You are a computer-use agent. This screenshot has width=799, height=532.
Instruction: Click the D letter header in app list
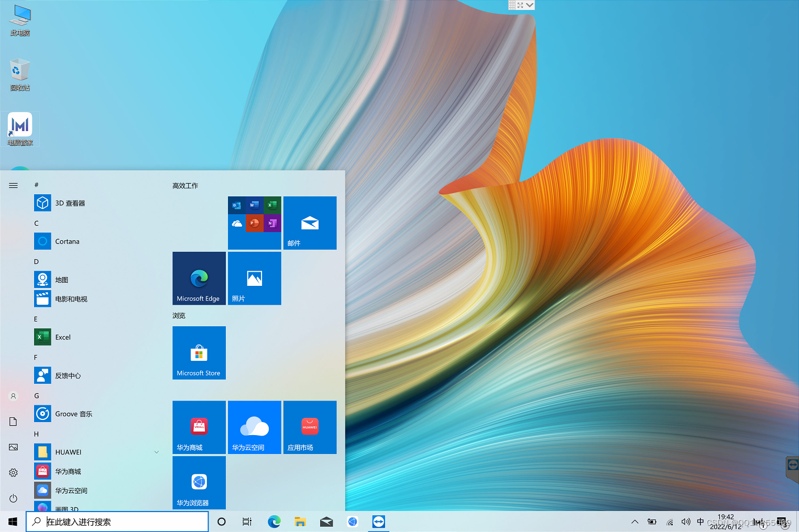point(37,261)
